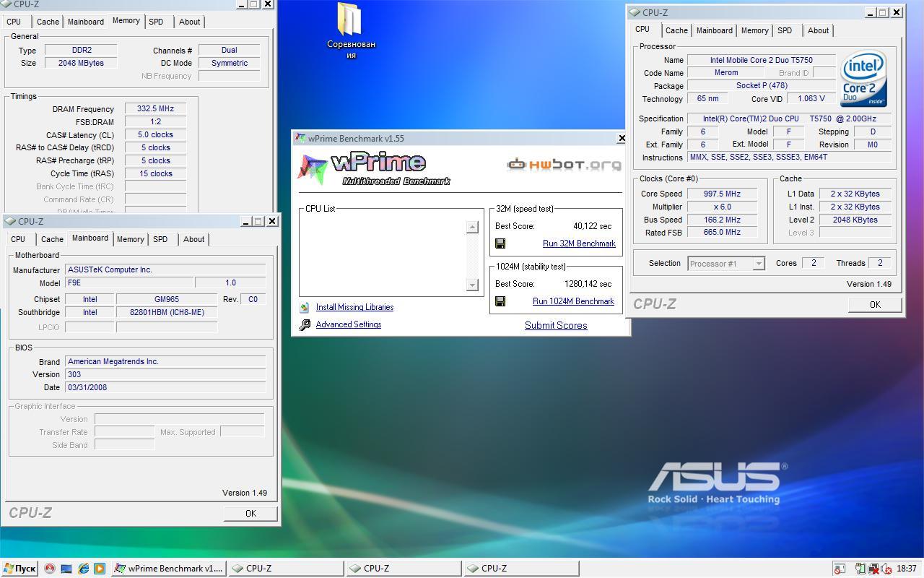Click the title bar icon of the CPU-Z Mainboard window

pos(11,221)
